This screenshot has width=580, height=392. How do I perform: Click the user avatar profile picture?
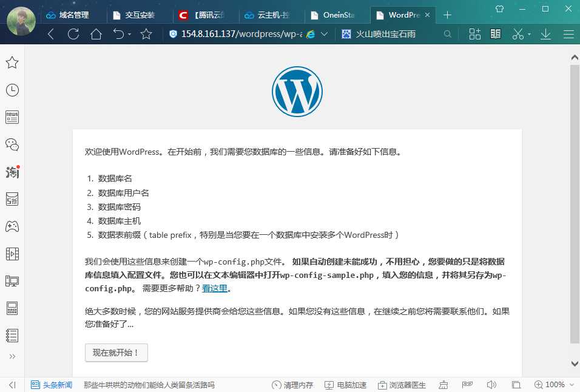coord(21,21)
